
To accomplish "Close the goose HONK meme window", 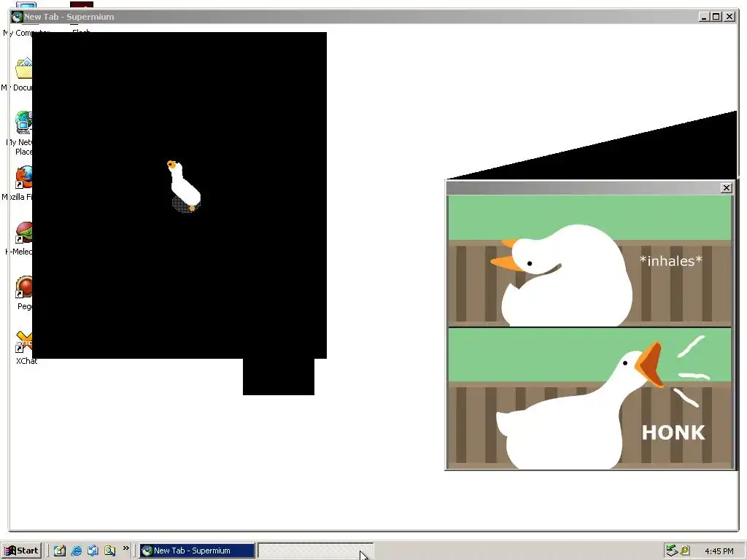I will pyautogui.click(x=726, y=188).
